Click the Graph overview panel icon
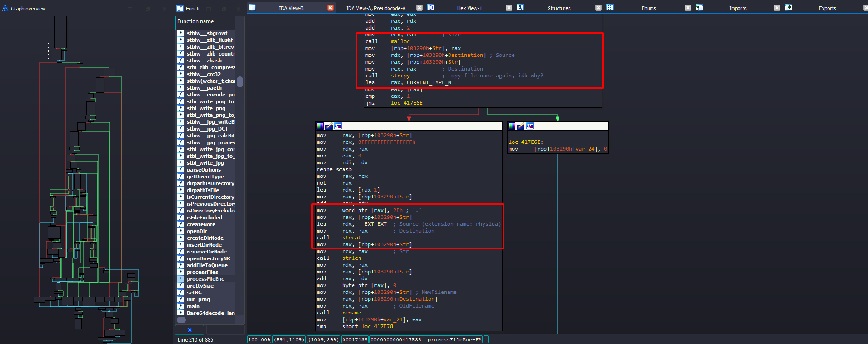Screen dimensions: 868x344 pyautogui.click(x=5, y=8)
